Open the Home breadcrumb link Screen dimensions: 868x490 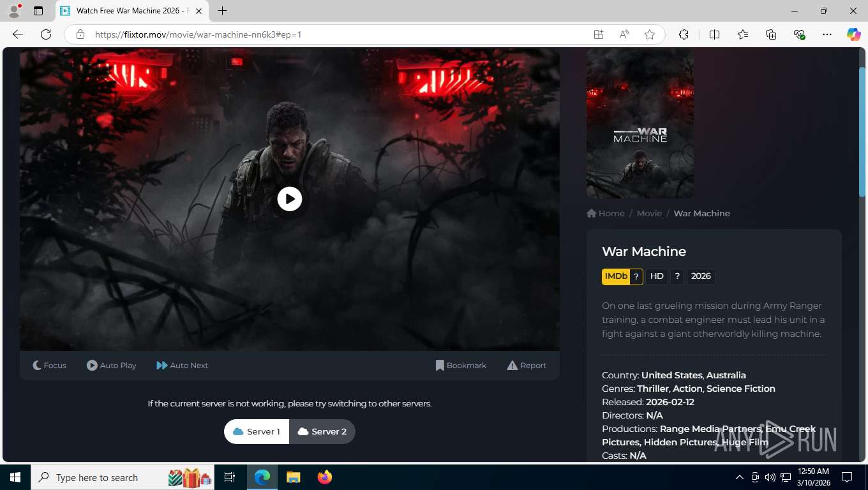(x=606, y=214)
